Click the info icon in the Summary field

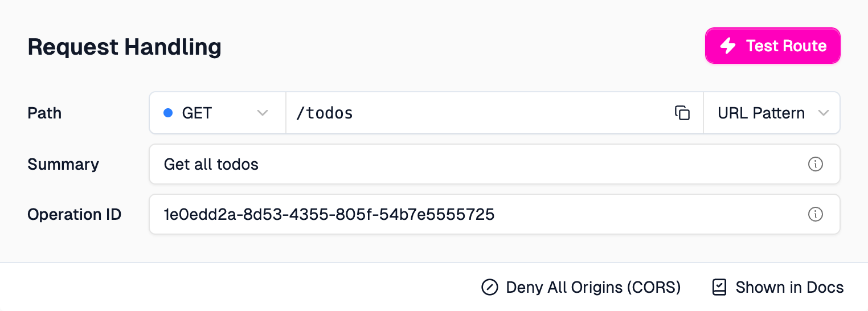[x=816, y=164]
